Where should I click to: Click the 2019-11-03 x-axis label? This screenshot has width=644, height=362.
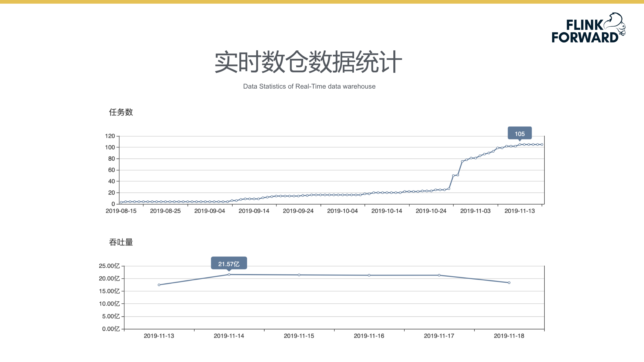click(475, 211)
